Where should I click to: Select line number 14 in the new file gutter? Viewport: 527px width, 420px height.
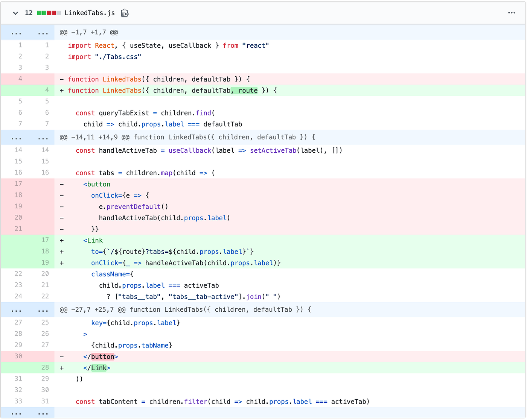(x=45, y=150)
